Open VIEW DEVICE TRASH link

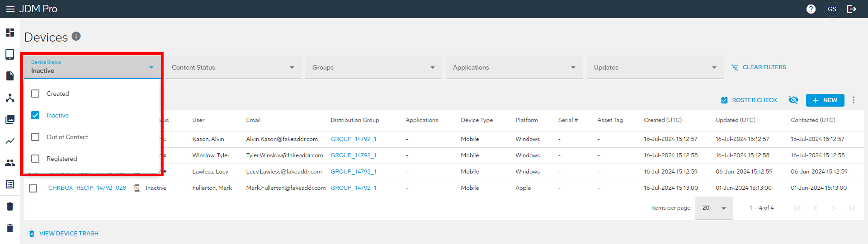pyautogui.click(x=64, y=233)
